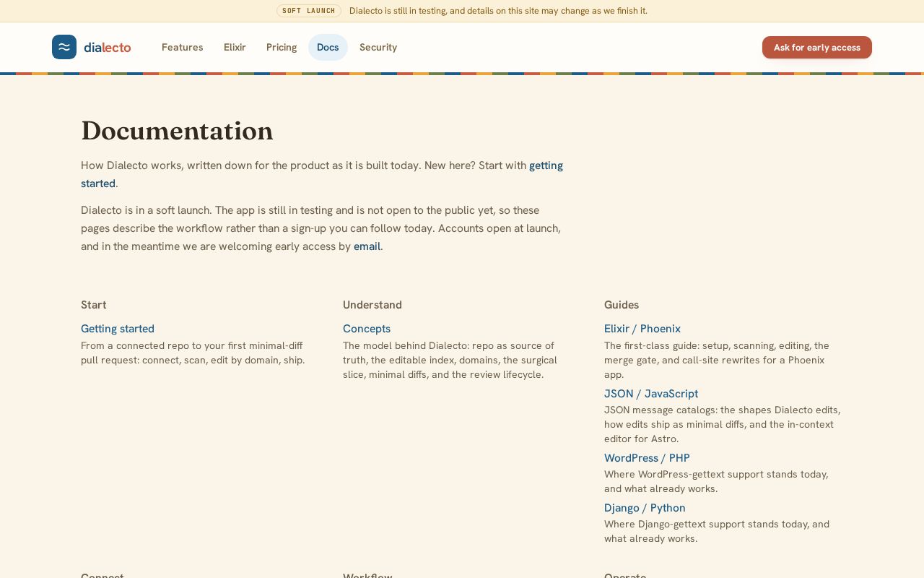Viewport: 924px width, 578px height.
Task: Click the description starting 'The first-class guide'
Action: [717, 360]
